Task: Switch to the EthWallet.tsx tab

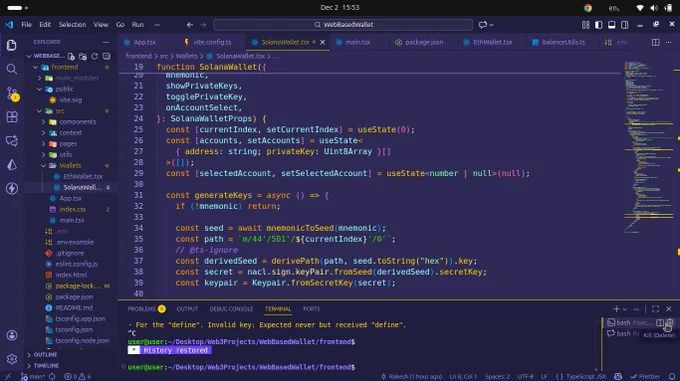Action: [x=493, y=42]
